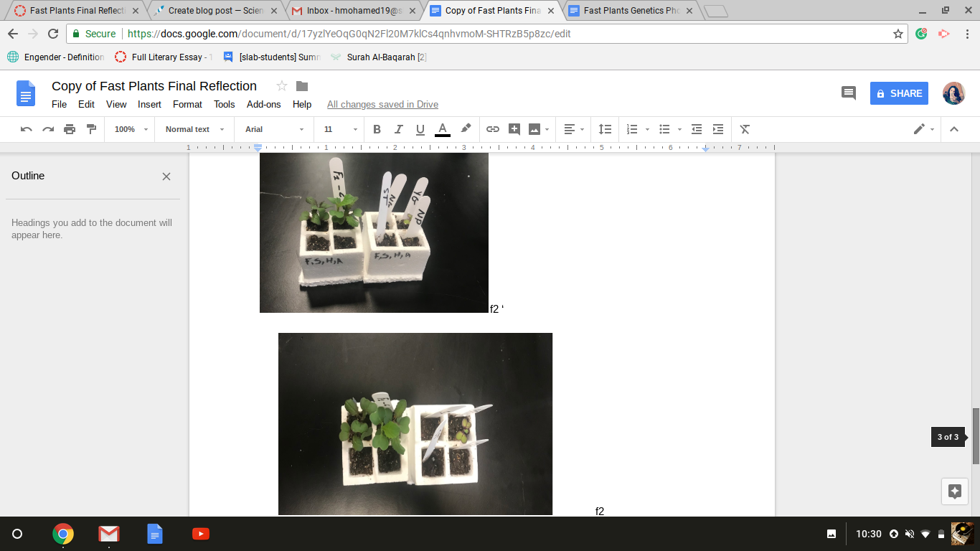Click the Insert link icon
This screenshot has width=980, height=551.
[x=493, y=129]
